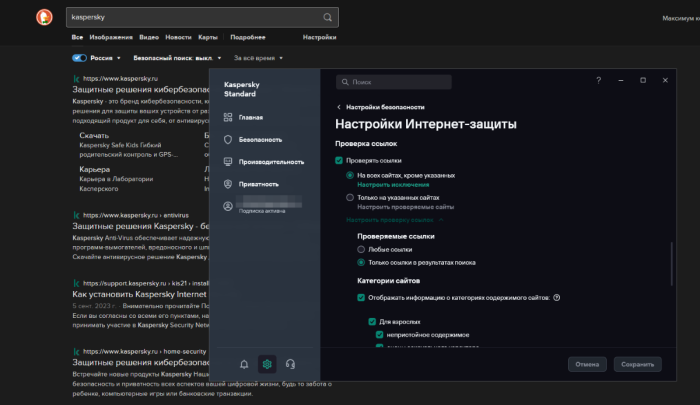This screenshot has width=700, height=405.
Task: Click Защитные решения Kaspersky antivirus result title
Action: click(x=140, y=226)
